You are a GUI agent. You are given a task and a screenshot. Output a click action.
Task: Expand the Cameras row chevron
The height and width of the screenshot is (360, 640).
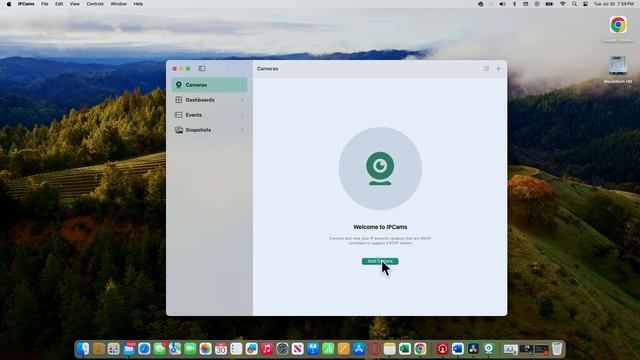[x=242, y=85]
